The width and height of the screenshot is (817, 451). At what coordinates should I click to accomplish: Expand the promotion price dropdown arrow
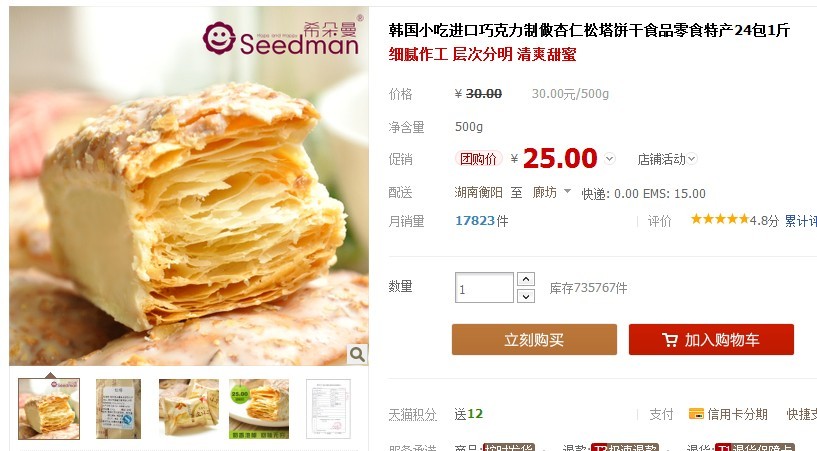(610, 158)
